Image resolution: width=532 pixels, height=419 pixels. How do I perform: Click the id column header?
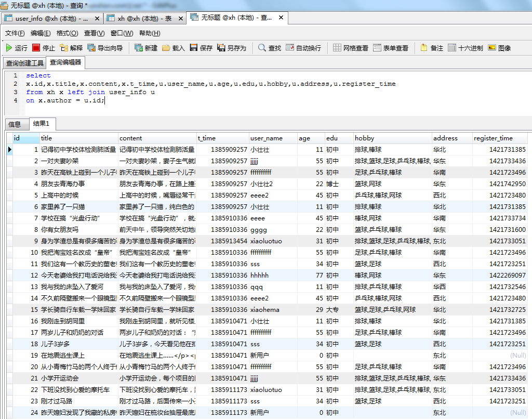pos(26,138)
